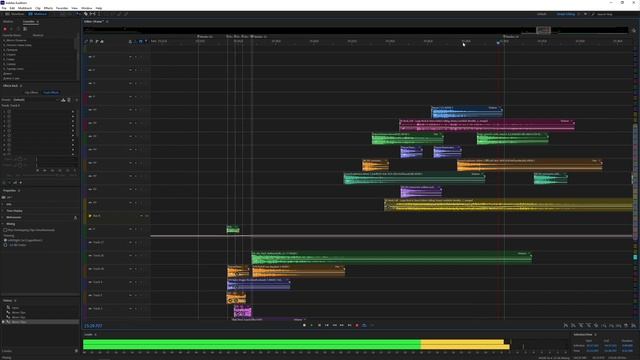The height and width of the screenshot is (360, 640).
Task: Click the red record favorite button
Action: tap(5, 29)
